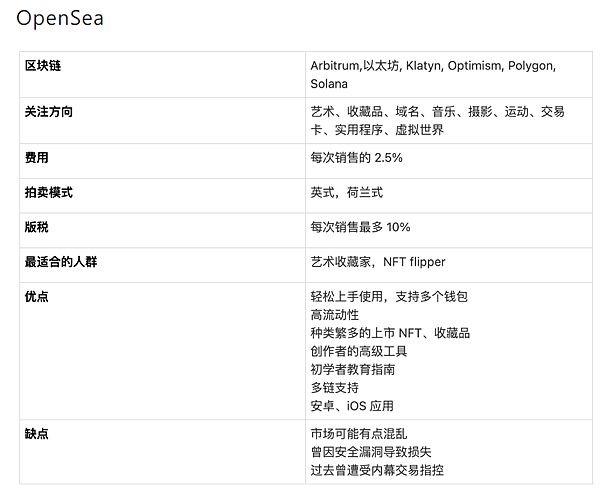Viewport: 600px width, 494px height.
Task: Click the 版税 row label
Action: point(36,227)
